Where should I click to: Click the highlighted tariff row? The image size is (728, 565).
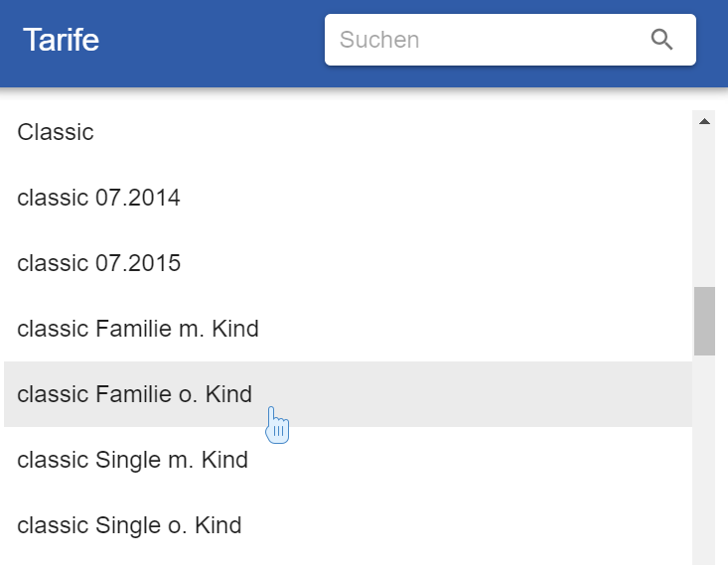(348, 394)
